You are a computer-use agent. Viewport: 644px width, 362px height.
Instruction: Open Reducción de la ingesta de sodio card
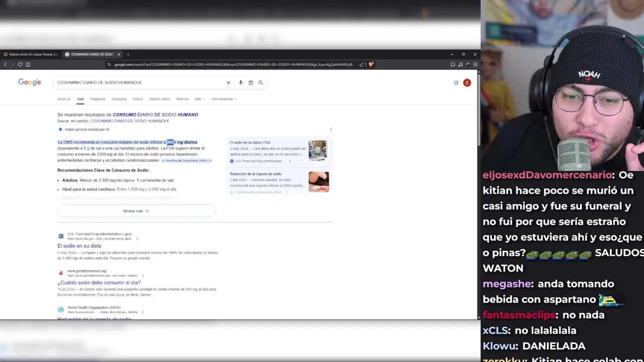pyautogui.click(x=256, y=174)
